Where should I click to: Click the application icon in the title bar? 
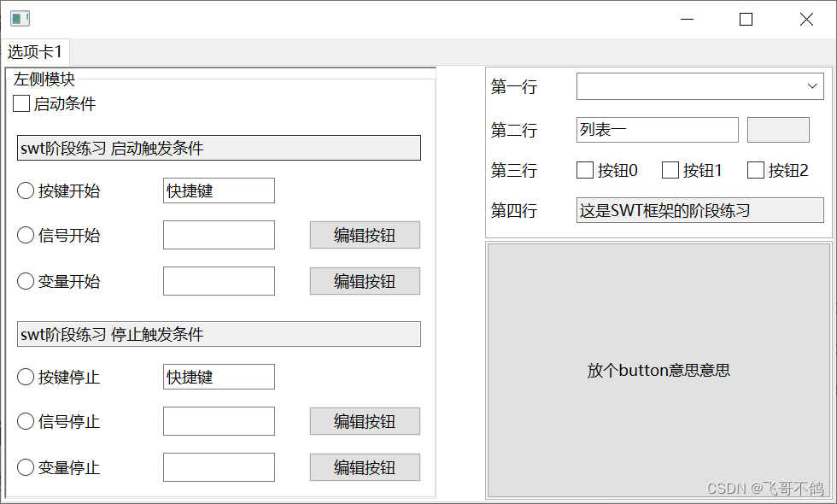pos(19,17)
